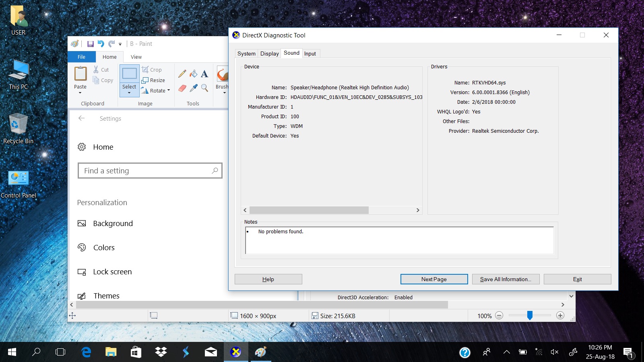Open the Action Center notification icon
This screenshot has height=362, width=644.
point(628,353)
